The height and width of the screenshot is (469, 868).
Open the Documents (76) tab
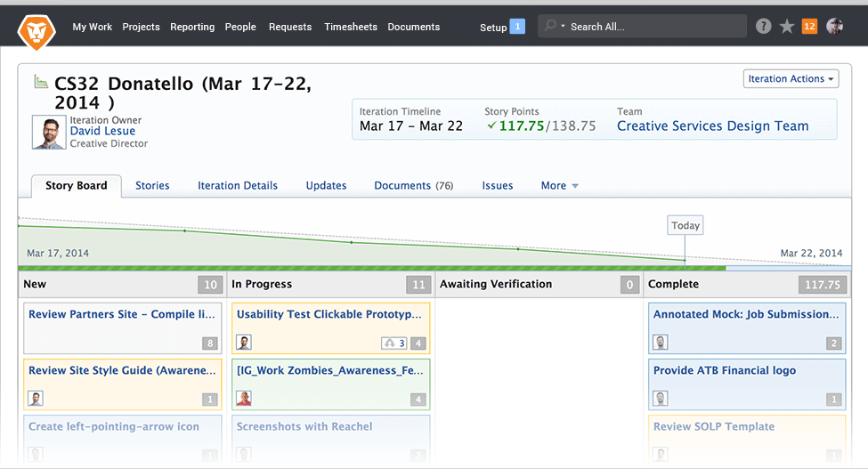(x=413, y=186)
